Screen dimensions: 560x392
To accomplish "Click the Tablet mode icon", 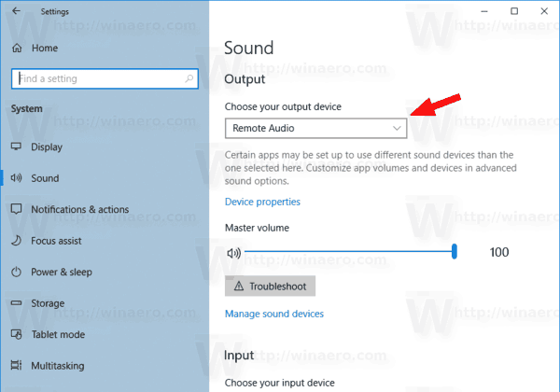I will pyautogui.click(x=16, y=334).
